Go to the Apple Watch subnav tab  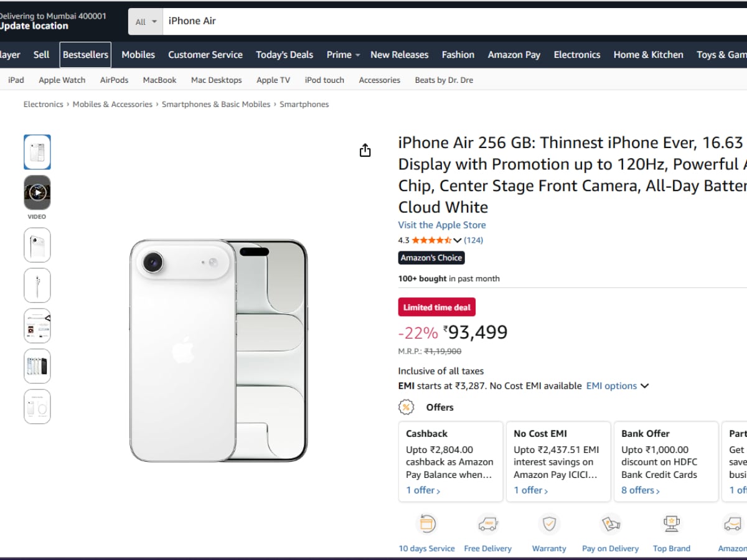point(62,80)
